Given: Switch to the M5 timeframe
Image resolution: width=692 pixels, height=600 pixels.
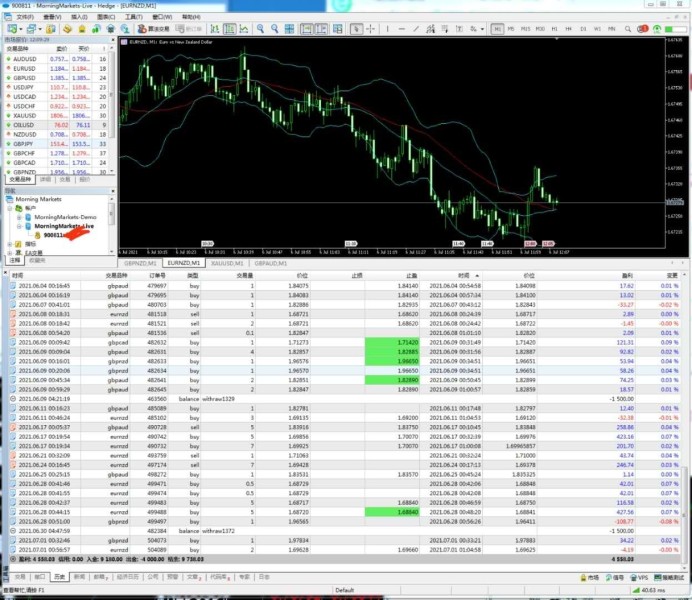Looking at the screenshot, I should click(511, 29).
